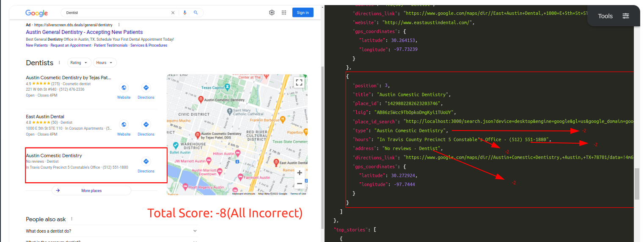Click the "title" Austin Comestic Dentistry value
644x242 pixels.
click(x=413, y=95)
